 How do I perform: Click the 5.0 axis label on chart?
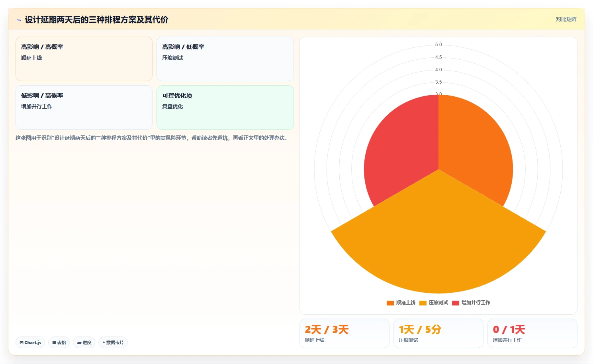point(438,45)
